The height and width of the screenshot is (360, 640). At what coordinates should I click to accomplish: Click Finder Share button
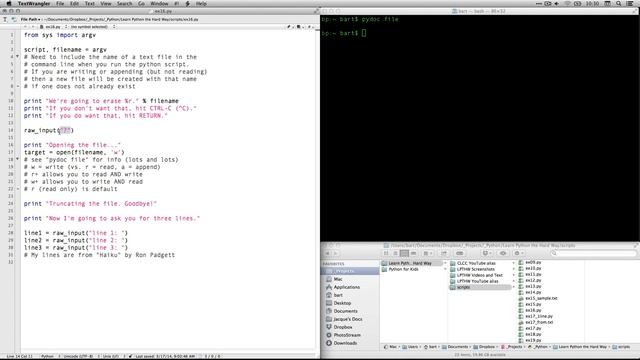[444, 253]
